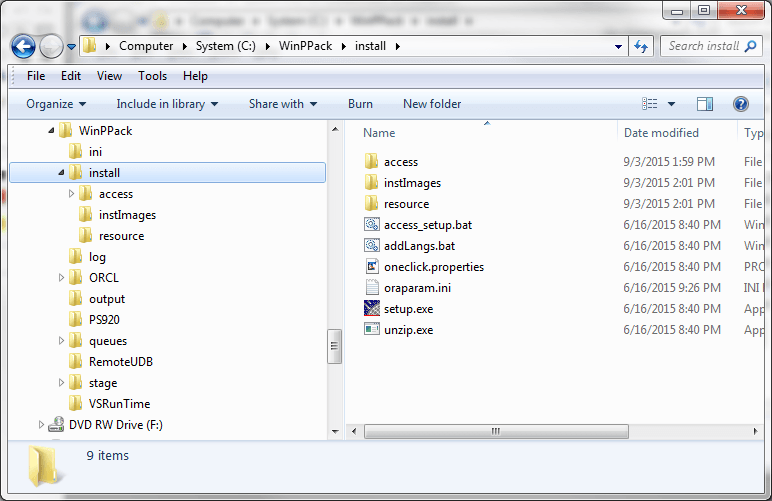Click the navigation pane vertical scrollbar thumb
The image size is (772, 501).
(x=334, y=346)
